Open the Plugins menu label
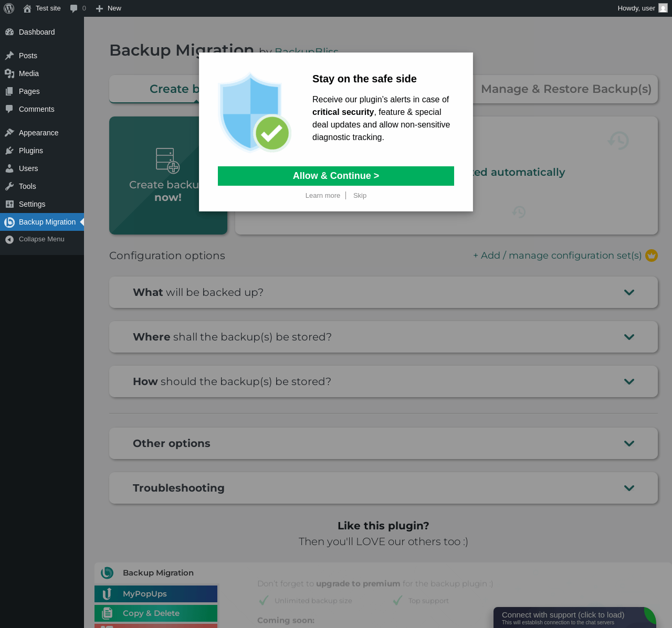Viewport: 672px width, 628px height. [x=31, y=151]
